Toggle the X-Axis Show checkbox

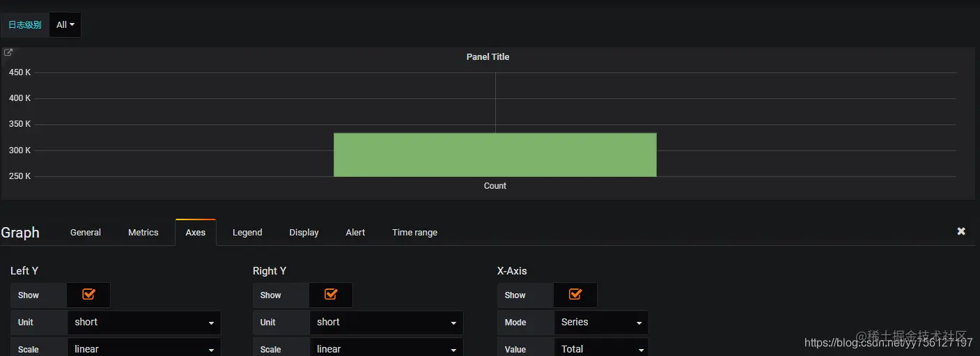pos(575,294)
